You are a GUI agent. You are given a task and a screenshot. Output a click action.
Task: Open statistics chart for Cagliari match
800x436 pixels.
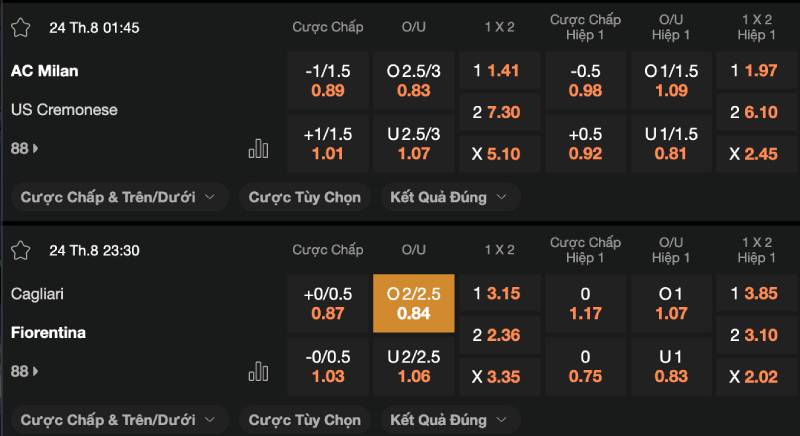point(259,372)
